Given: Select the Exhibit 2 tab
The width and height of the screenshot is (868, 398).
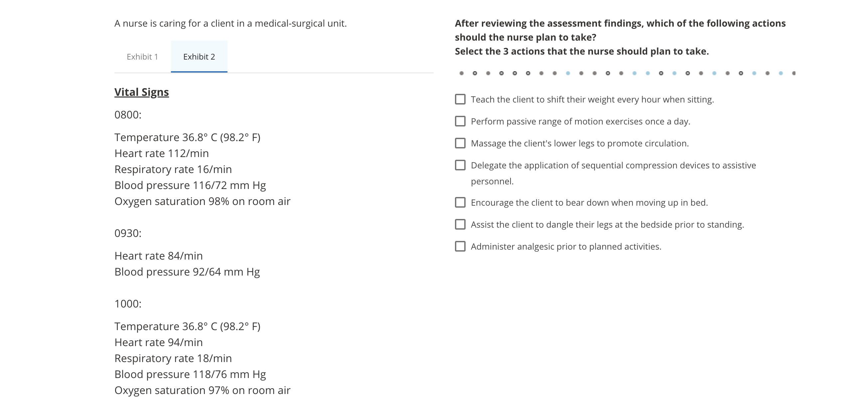Looking at the screenshot, I should (x=199, y=57).
